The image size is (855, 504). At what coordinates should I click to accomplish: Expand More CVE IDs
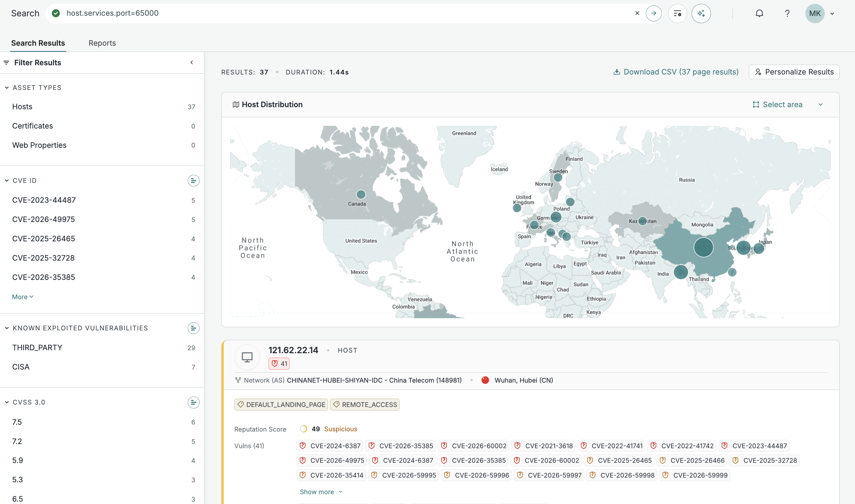pos(23,297)
